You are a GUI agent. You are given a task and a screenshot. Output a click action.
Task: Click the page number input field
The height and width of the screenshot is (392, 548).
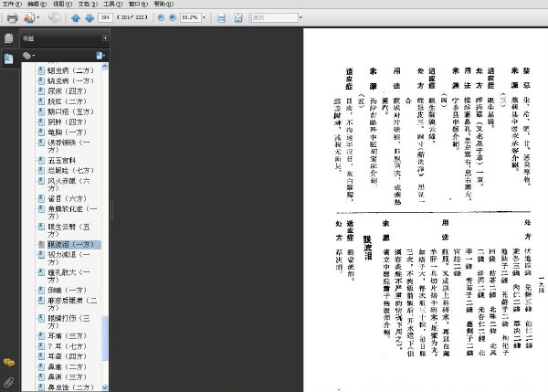pos(105,17)
